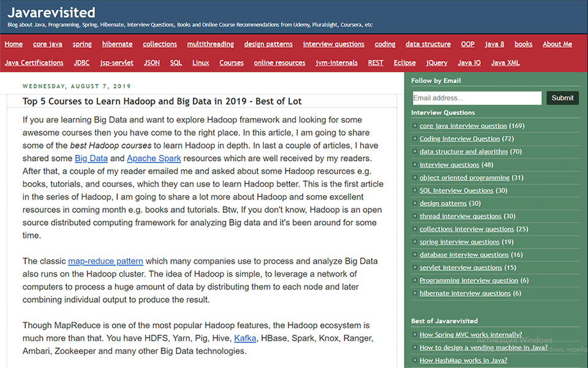Go to core java section
The width and height of the screenshot is (588, 368).
[48, 44]
